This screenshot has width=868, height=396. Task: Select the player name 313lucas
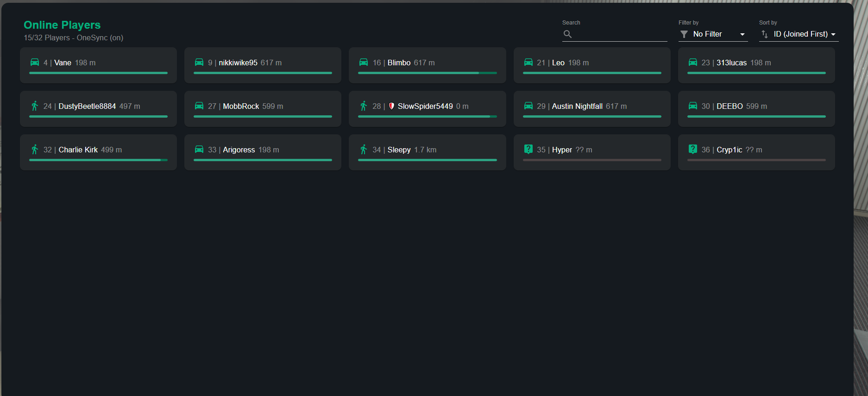point(732,63)
